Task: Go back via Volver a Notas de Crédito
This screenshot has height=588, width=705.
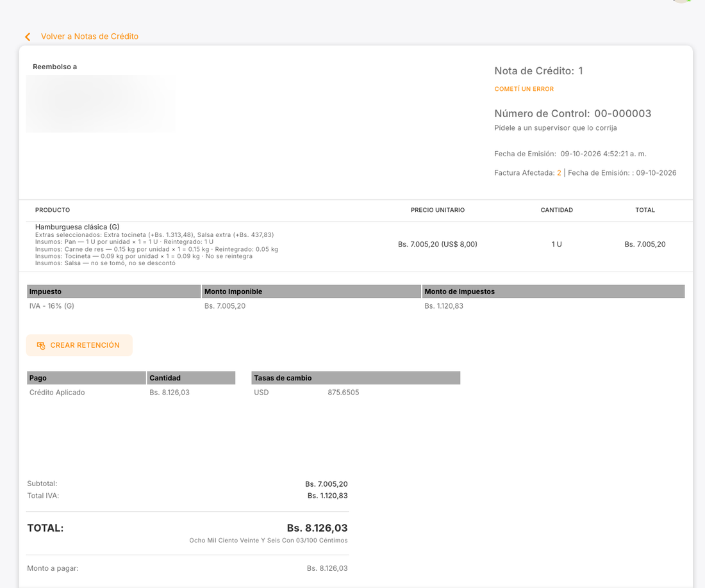Action: [x=90, y=37]
